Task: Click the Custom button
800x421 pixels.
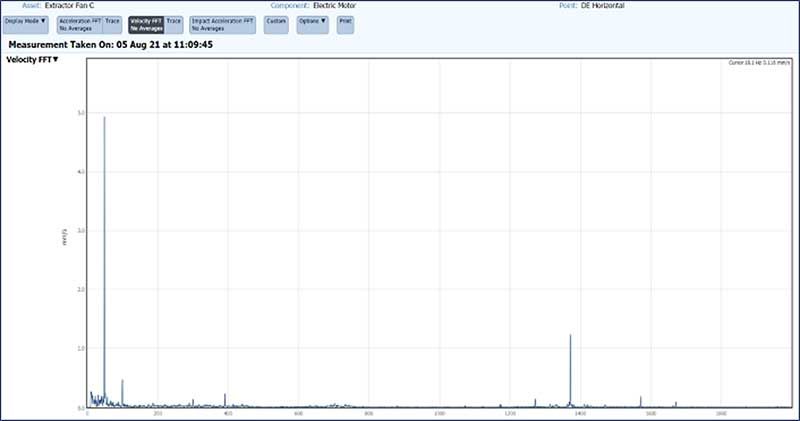Action: pyautogui.click(x=276, y=24)
